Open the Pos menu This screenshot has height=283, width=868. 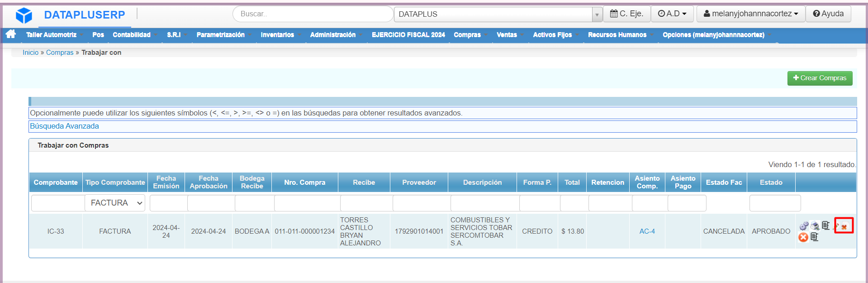pos(98,35)
